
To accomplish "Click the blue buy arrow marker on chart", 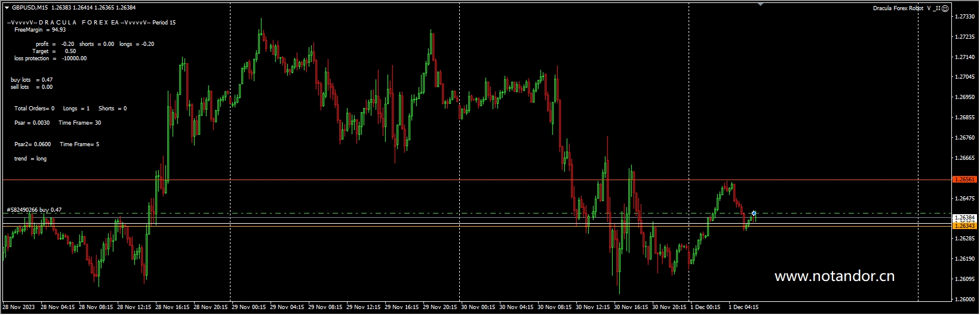I will pyautogui.click(x=754, y=213).
